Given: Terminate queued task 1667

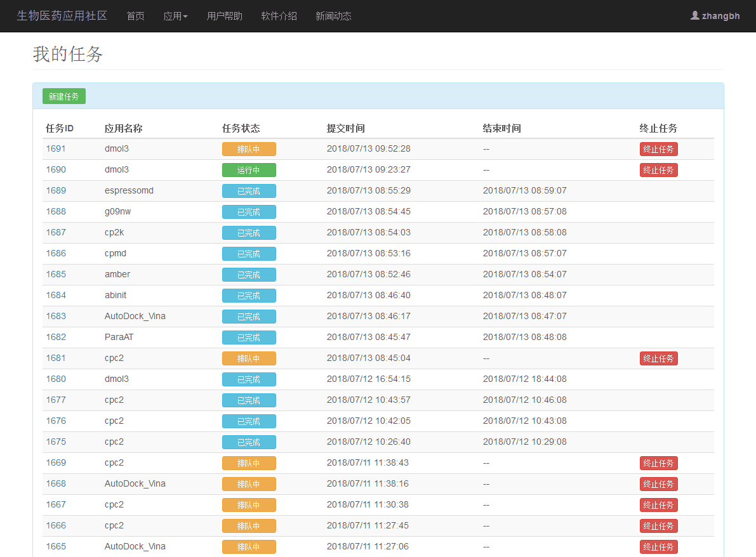Looking at the screenshot, I should (x=659, y=505).
